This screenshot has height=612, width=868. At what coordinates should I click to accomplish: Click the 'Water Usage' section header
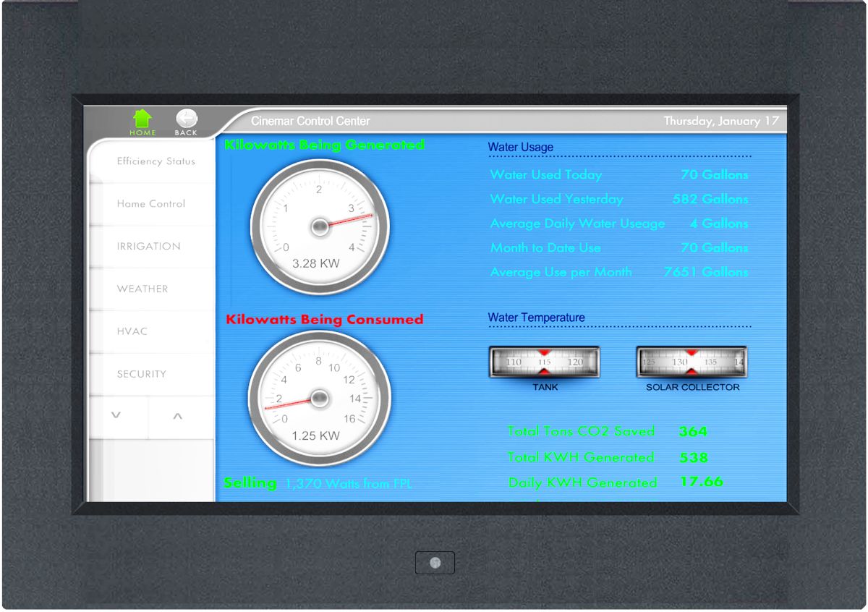521,148
